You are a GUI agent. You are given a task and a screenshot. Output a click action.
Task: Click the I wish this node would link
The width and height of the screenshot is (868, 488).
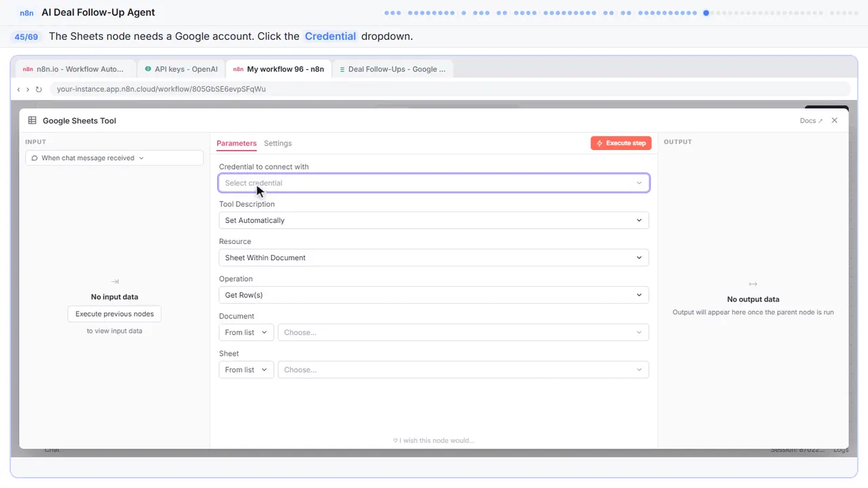pos(434,441)
